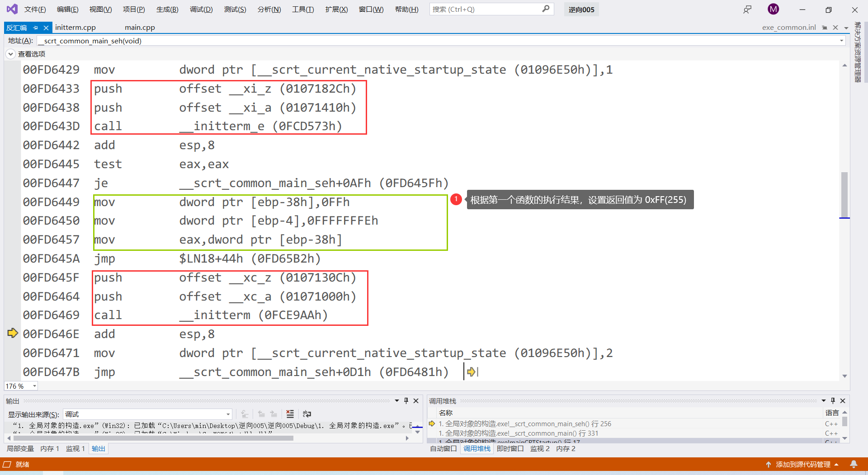Open the user account avatar
Image resolution: width=868 pixels, height=475 pixels.
coord(774,9)
